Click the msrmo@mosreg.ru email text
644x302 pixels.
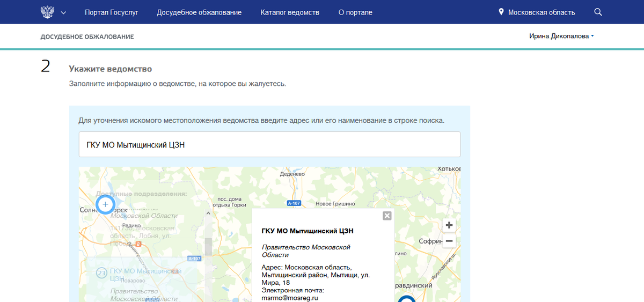click(x=290, y=298)
